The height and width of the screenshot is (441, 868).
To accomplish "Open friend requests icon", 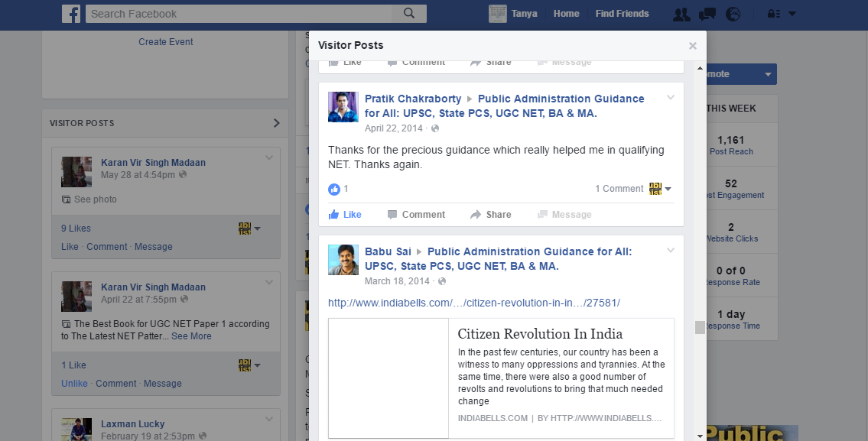I will point(681,15).
